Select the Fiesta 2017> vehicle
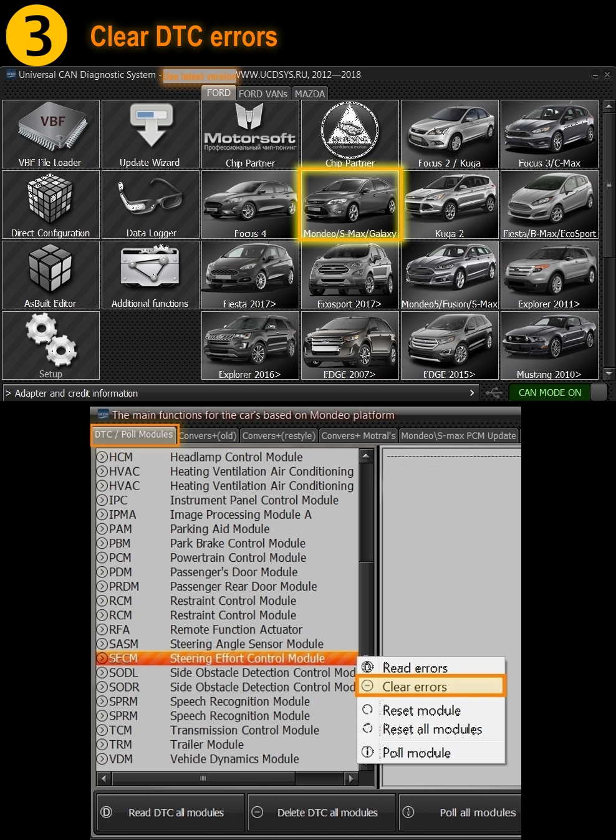 click(x=250, y=275)
